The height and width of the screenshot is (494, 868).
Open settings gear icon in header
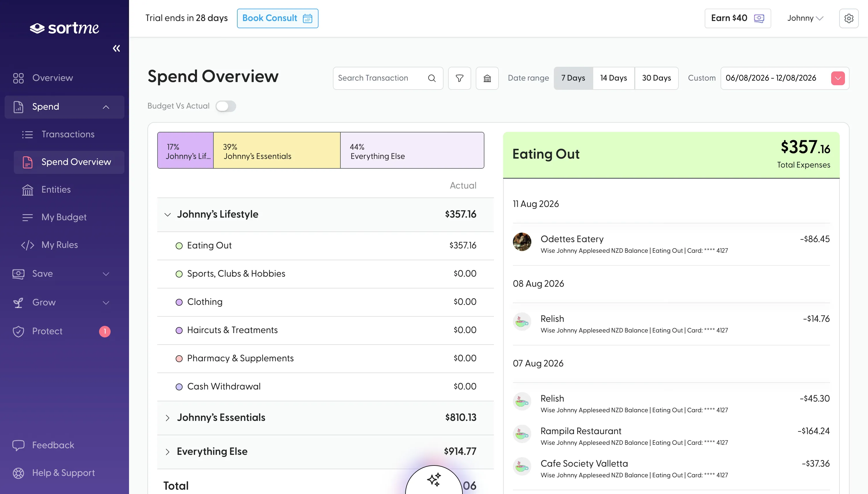click(x=849, y=18)
